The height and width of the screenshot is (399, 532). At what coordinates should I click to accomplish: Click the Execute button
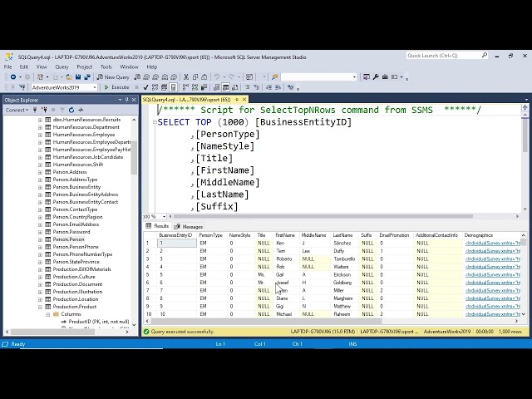click(x=116, y=87)
